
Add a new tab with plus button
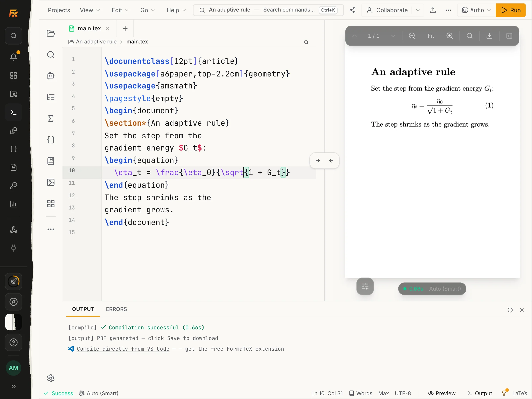(x=125, y=28)
